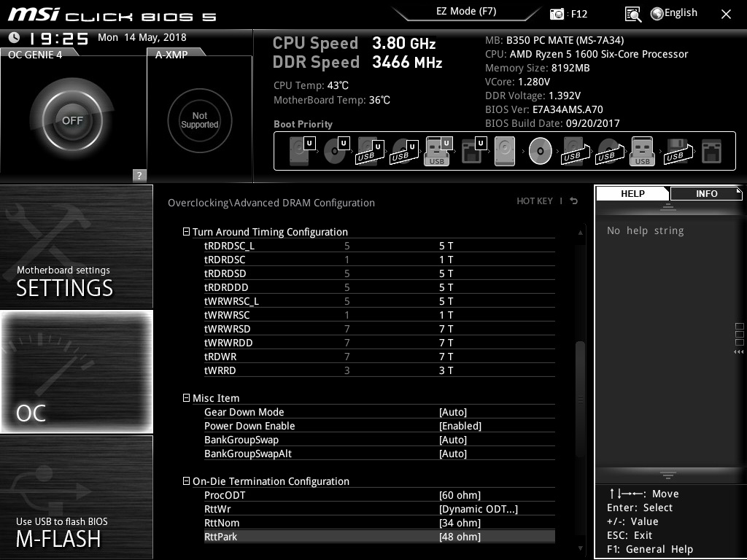The image size is (747, 560).
Task: Edit the tRDRDSD 5 T value
Action: 446,273
